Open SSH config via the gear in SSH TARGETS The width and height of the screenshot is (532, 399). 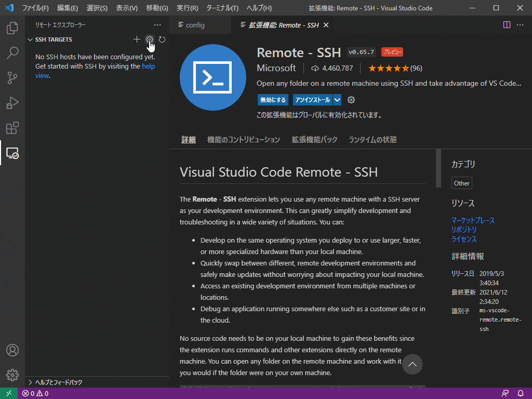149,39
